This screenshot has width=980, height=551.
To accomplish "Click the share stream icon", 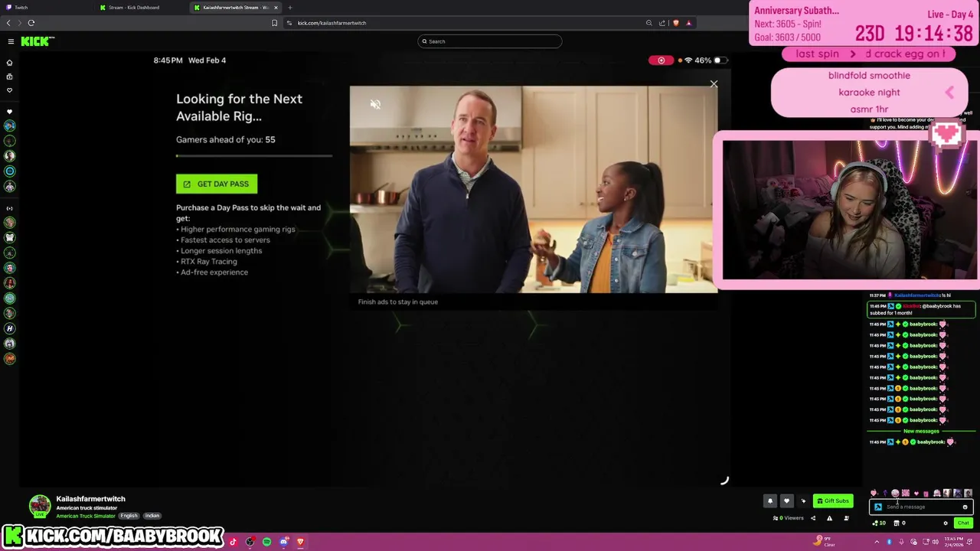I will pyautogui.click(x=813, y=518).
